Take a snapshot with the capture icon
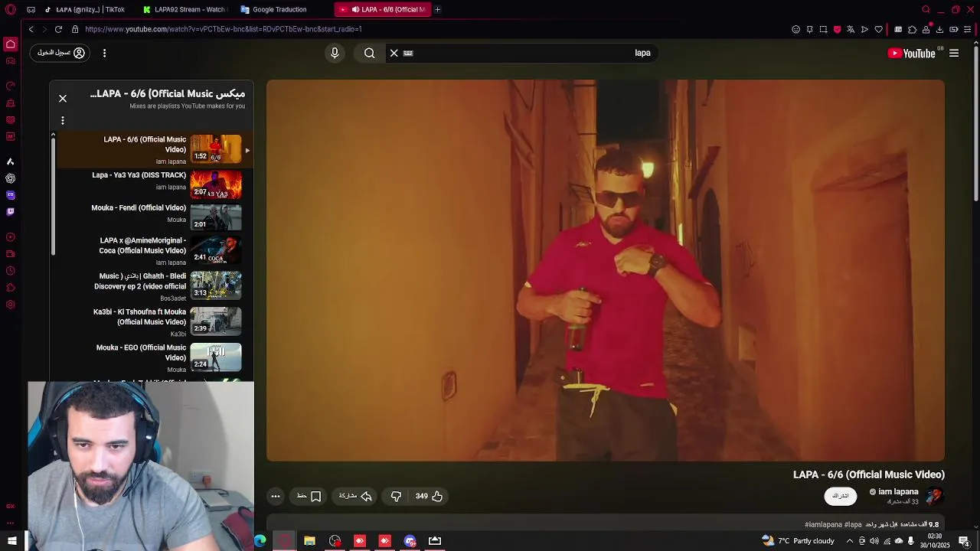 pyautogui.click(x=823, y=29)
